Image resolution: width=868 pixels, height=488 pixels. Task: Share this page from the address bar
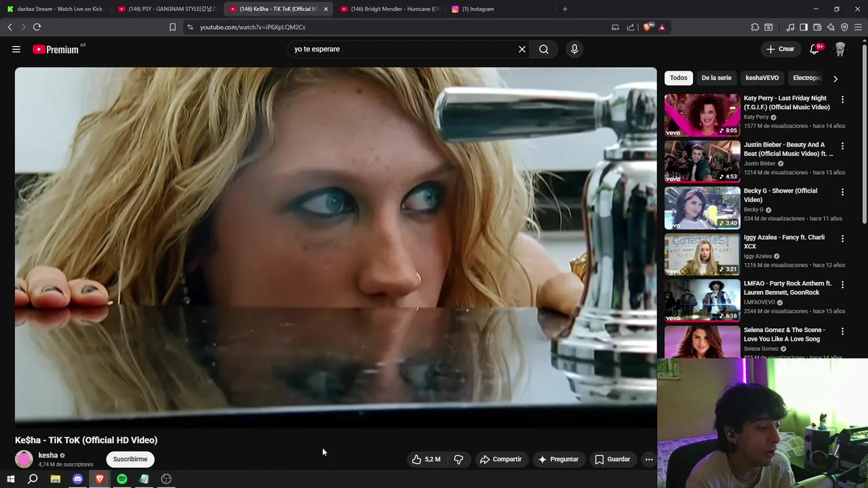tap(631, 27)
